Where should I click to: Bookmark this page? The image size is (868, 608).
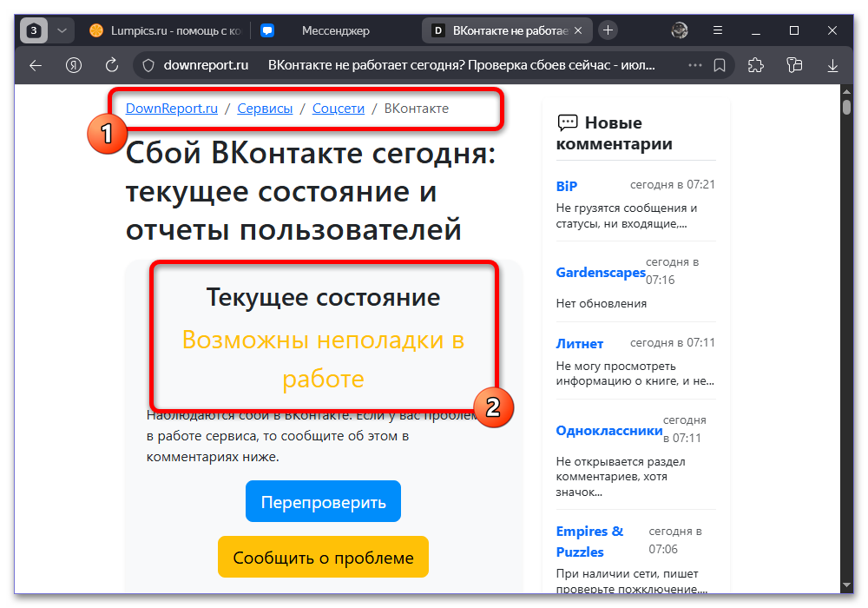point(719,66)
